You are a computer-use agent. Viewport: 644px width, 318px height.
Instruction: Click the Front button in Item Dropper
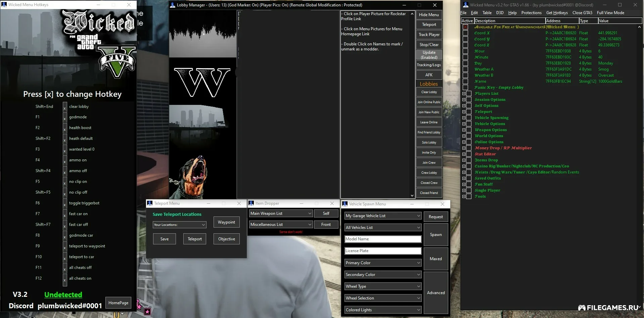click(x=326, y=225)
